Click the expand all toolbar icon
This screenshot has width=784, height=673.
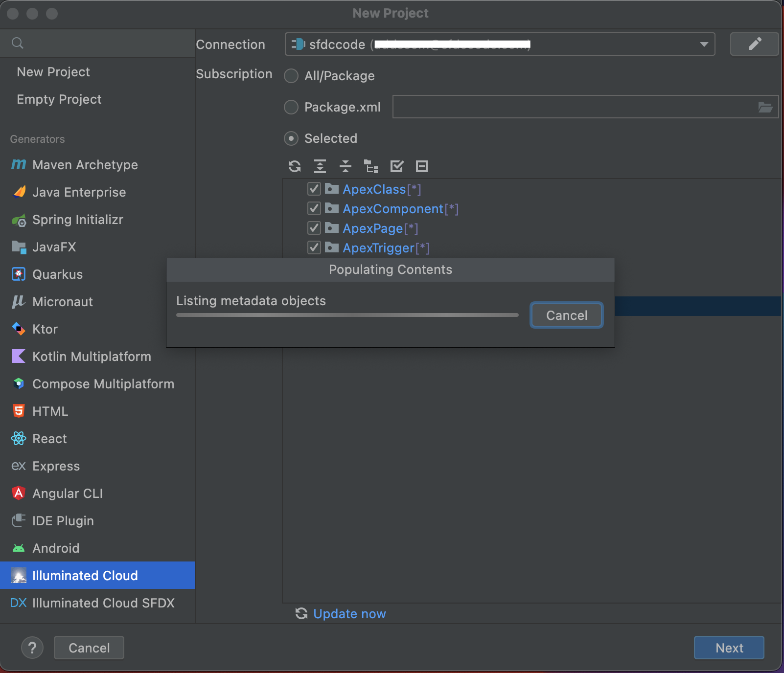[320, 166]
